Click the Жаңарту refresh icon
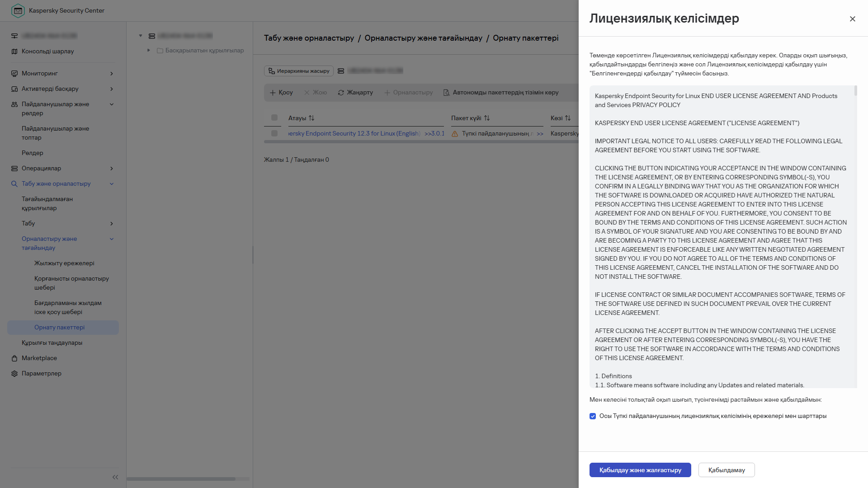Image resolution: width=868 pixels, height=488 pixels. 341,92
